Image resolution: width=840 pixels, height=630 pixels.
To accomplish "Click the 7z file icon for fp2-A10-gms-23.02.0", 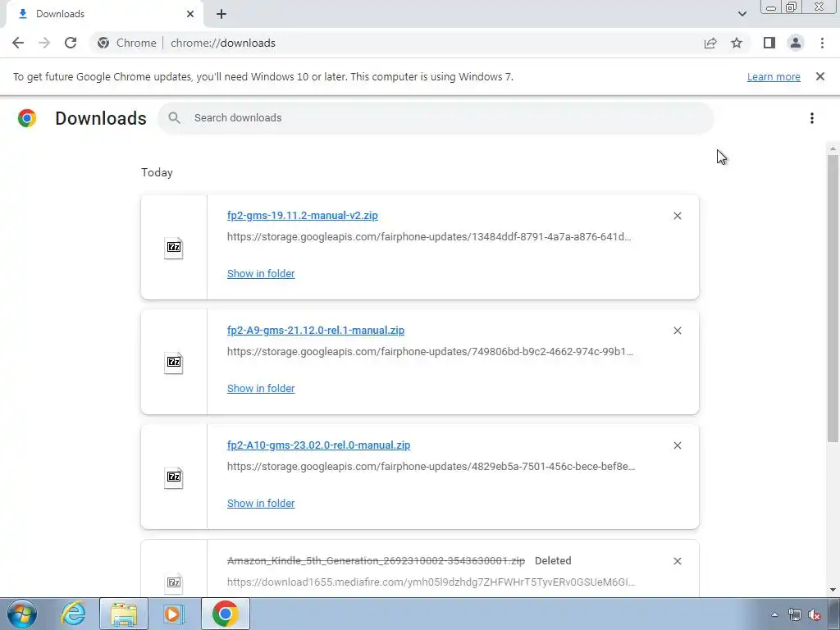I will click(174, 478).
